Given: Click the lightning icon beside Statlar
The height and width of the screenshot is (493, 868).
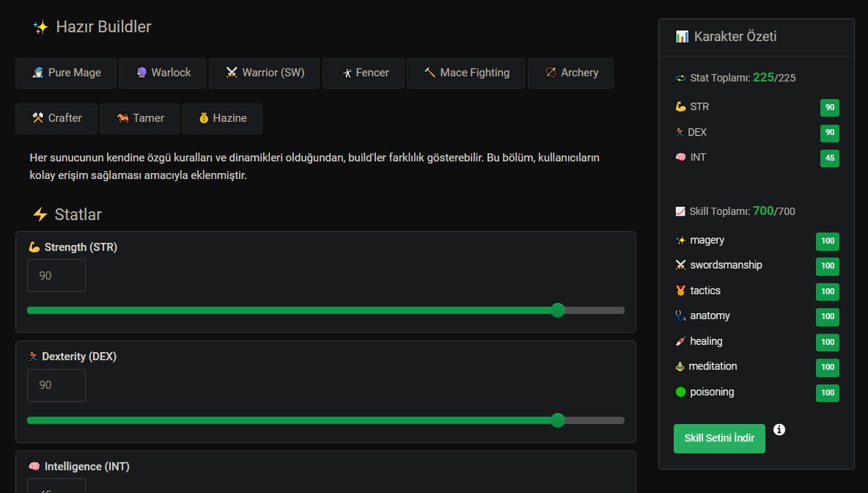Looking at the screenshot, I should point(40,214).
